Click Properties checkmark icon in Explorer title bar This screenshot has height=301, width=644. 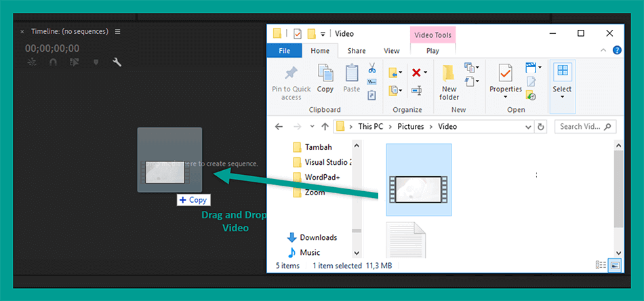[x=298, y=34]
